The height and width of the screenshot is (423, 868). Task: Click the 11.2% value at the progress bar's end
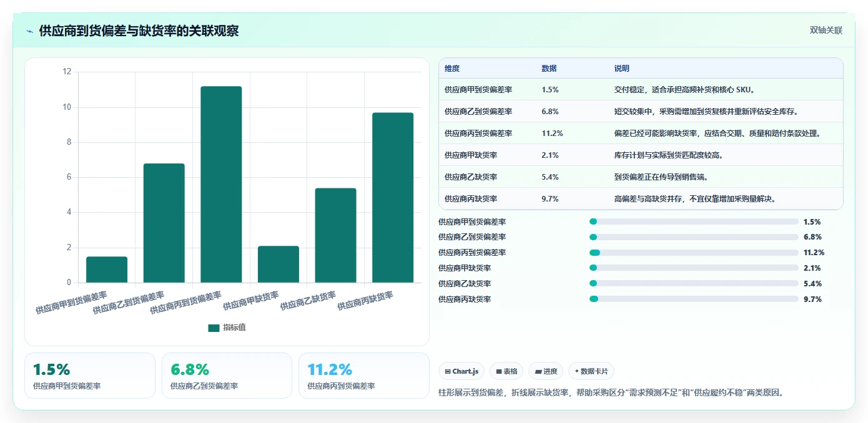coord(814,253)
